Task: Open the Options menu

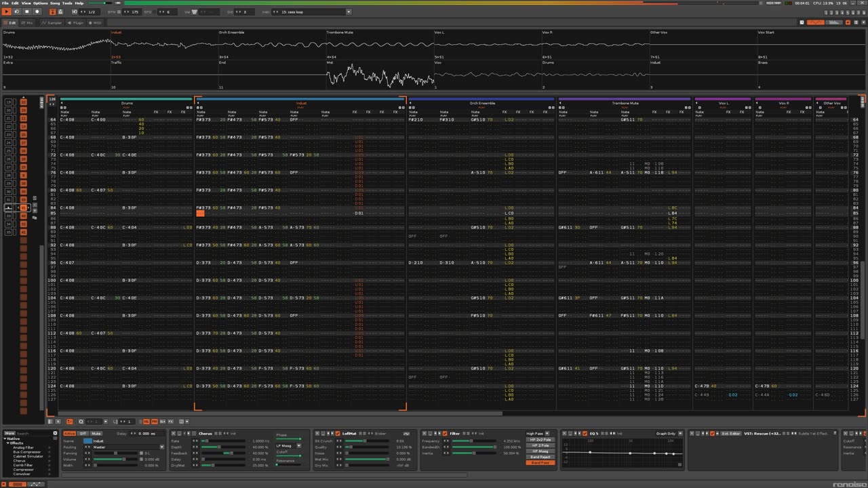Action: pos(41,3)
